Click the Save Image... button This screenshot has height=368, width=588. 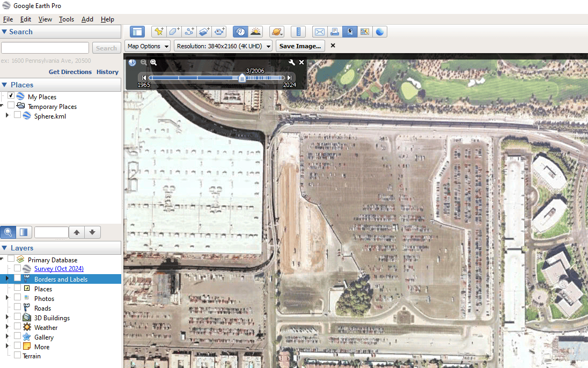[300, 46]
